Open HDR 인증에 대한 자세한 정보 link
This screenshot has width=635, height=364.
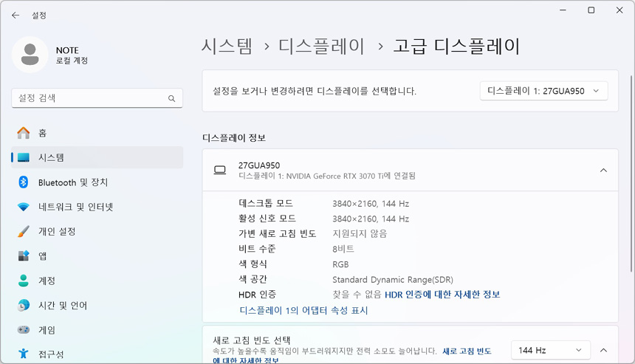(442, 295)
